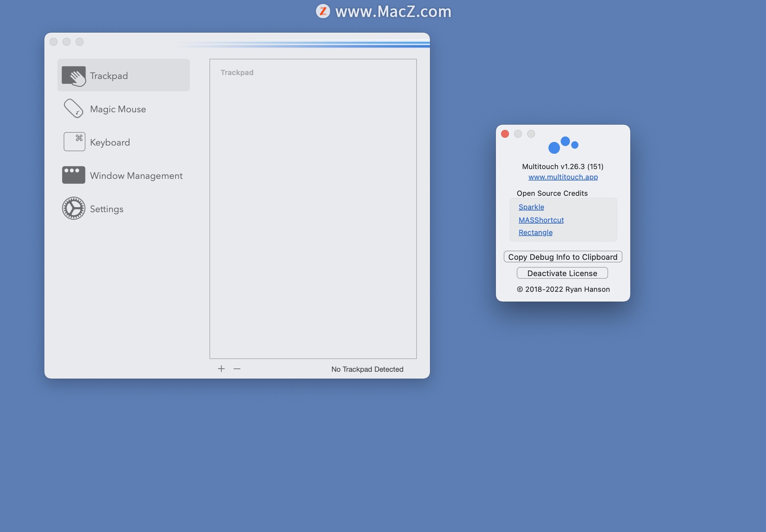The image size is (766, 532).
Task: Click the Trackpad heading in the list panel
Action: [237, 72]
